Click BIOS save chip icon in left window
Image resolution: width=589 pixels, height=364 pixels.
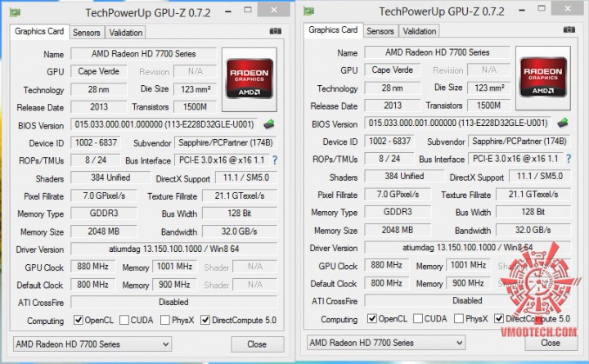pos(269,124)
